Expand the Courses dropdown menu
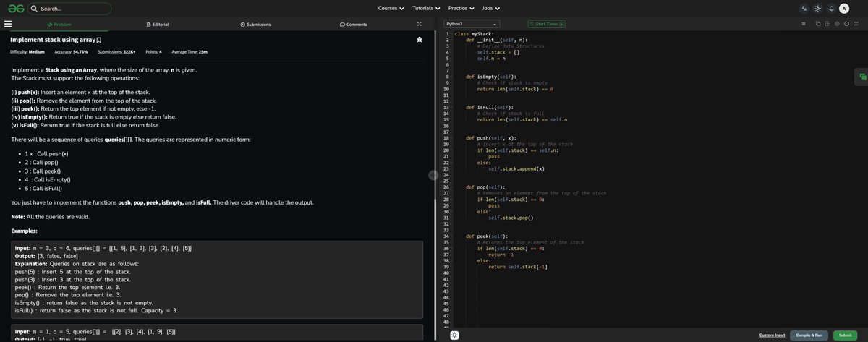Image resolution: width=868 pixels, height=342 pixels. pos(391,8)
